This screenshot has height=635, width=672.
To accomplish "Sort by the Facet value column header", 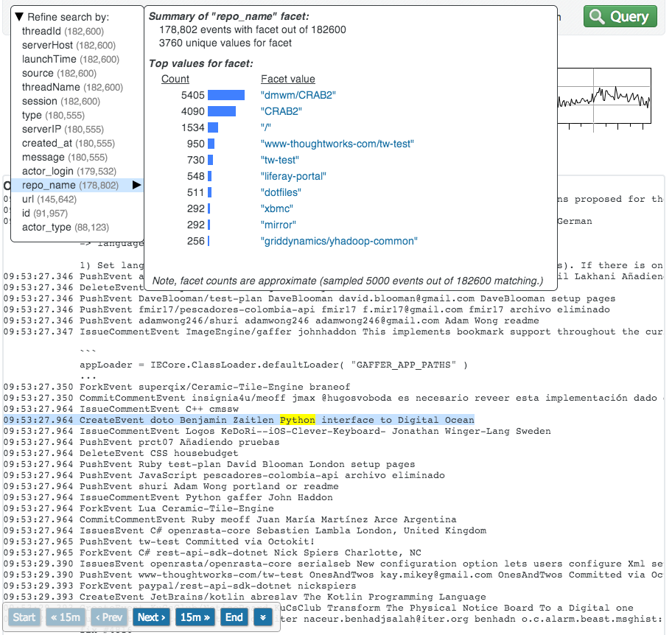I will pyautogui.click(x=288, y=80).
